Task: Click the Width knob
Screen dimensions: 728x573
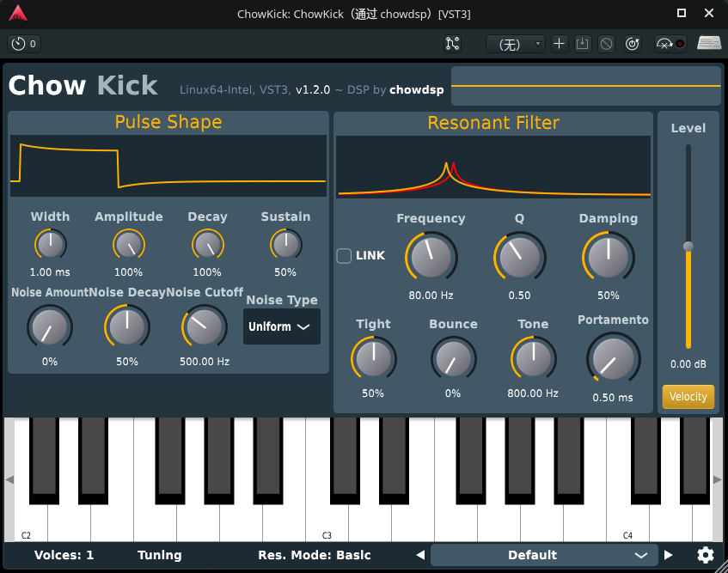Action: (50, 245)
